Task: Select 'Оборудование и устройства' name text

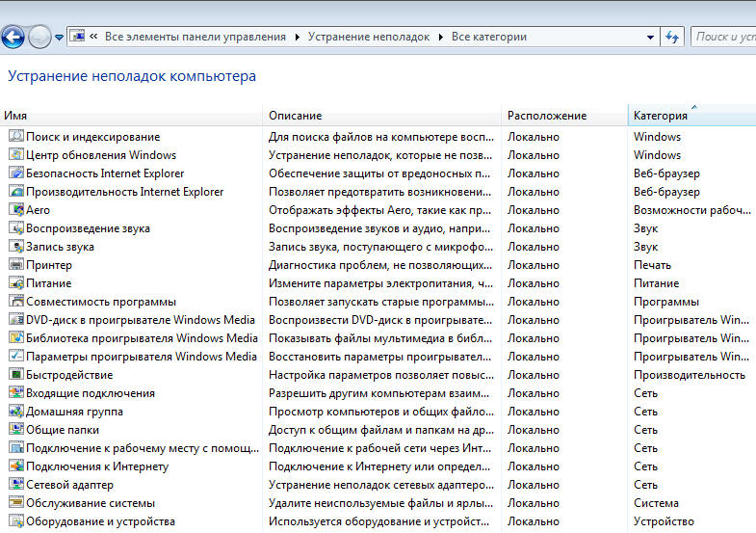Action: (101, 521)
